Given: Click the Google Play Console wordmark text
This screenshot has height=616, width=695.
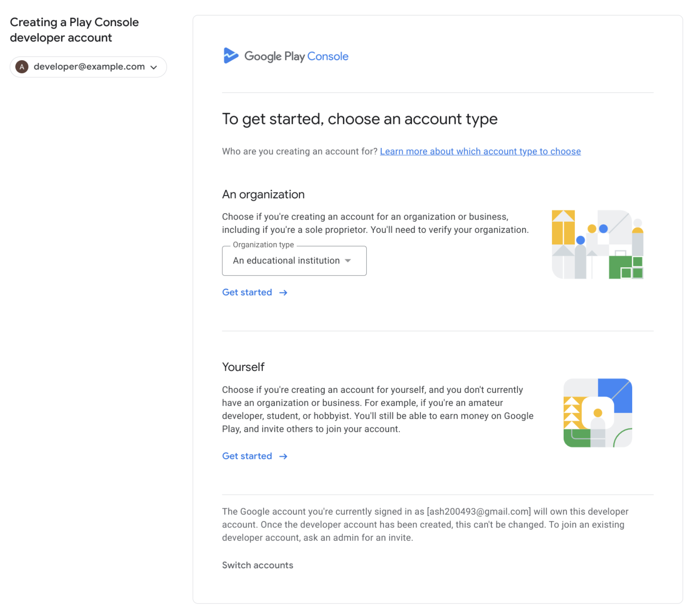Looking at the screenshot, I should tap(296, 56).
